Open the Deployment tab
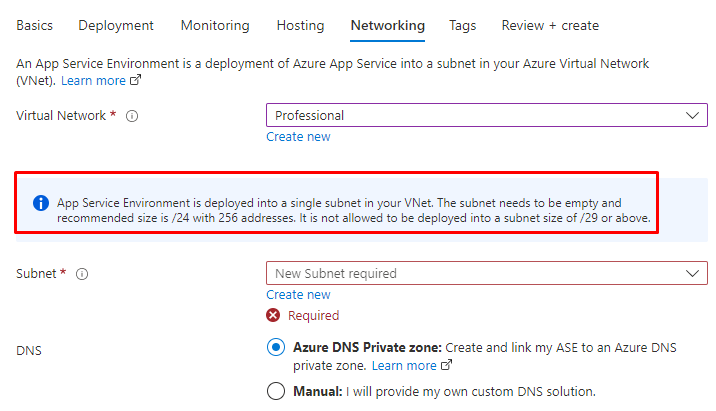The width and height of the screenshot is (716, 411). [x=116, y=25]
